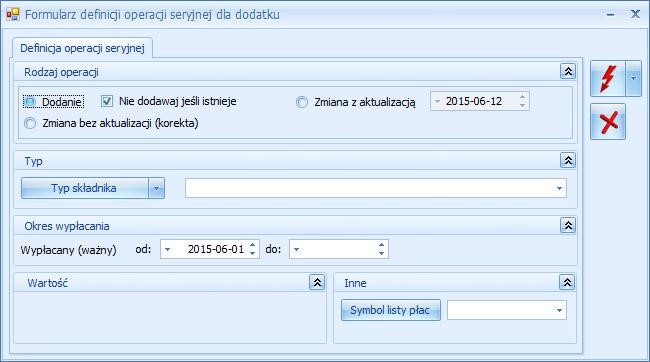650x362 pixels.
Task: Click the Symbol listy płac button
Action: (x=390, y=310)
